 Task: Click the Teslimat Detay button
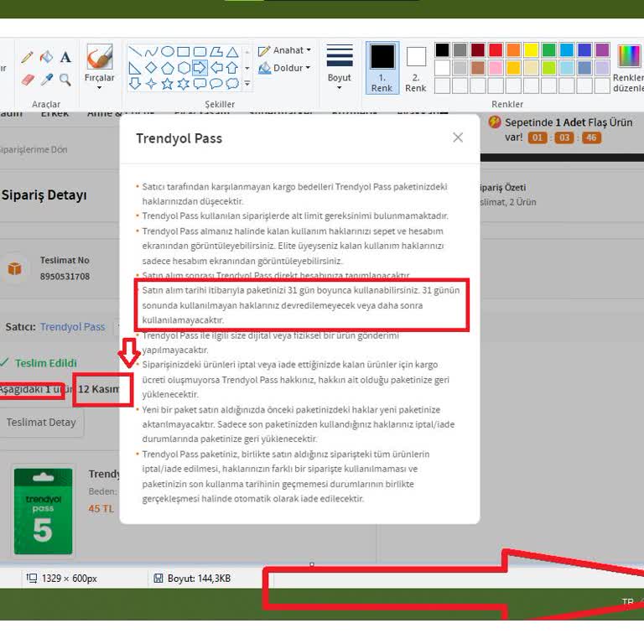41,423
